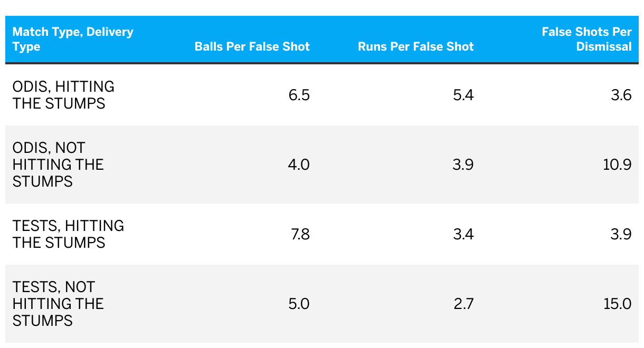The width and height of the screenshot is (644, 348).
Task: Select the 'Balls Per False Shot' header
Action: click(252, 46)
